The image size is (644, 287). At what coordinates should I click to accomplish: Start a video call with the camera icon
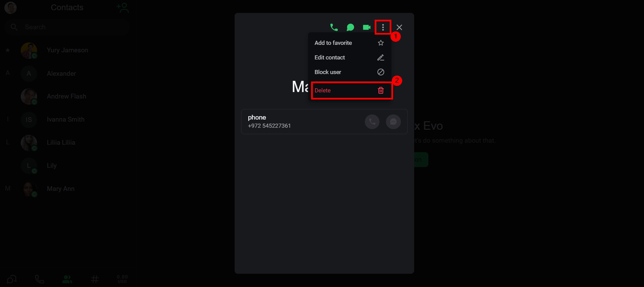[x=367, y=27]
